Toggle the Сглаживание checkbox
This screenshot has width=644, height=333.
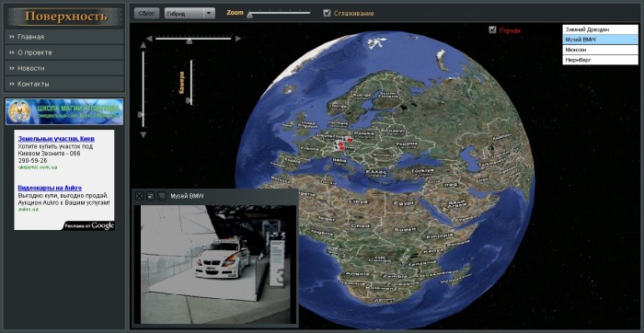click(x=327, y=13)
